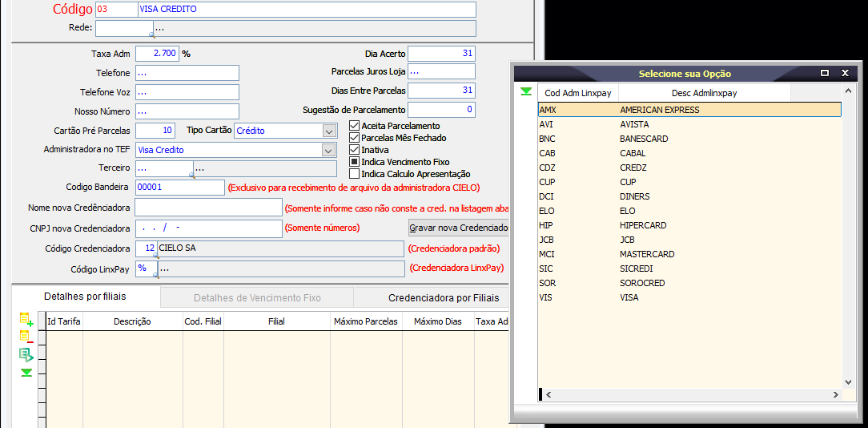Click the Codigo Bandeira input field
The width and height of the screenshot is (868, 428).
[180, 188]
